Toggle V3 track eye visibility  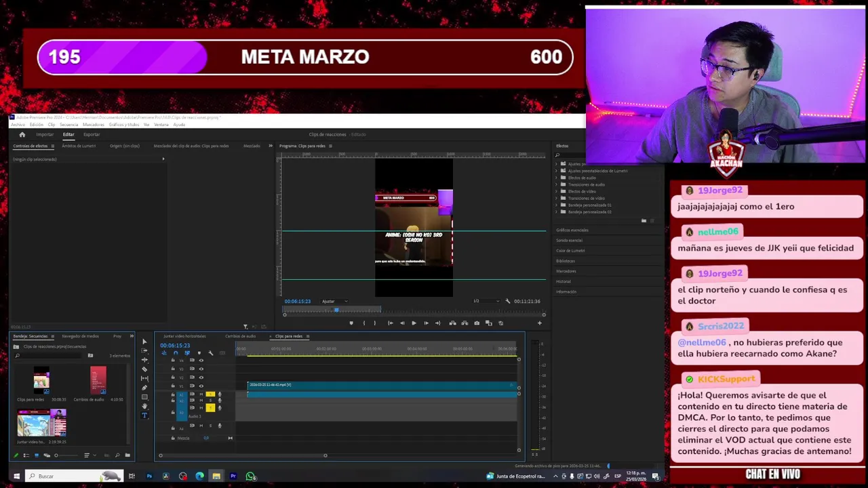201,369
